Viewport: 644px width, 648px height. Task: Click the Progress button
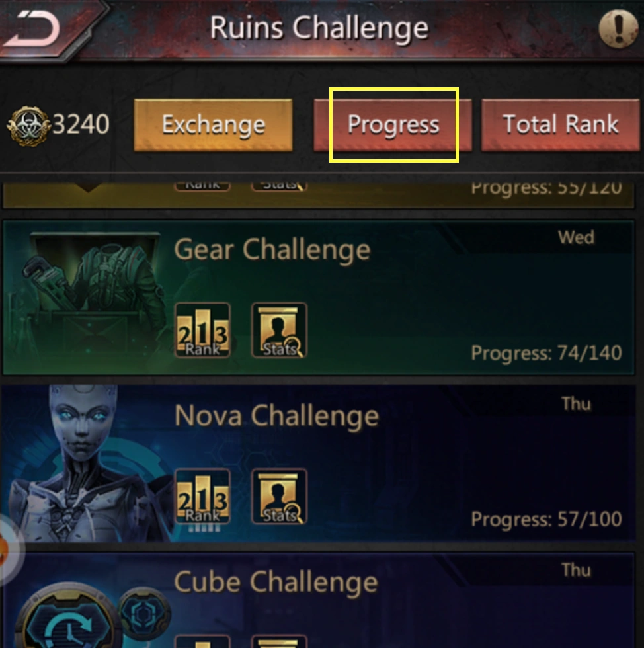coord(393,125)
